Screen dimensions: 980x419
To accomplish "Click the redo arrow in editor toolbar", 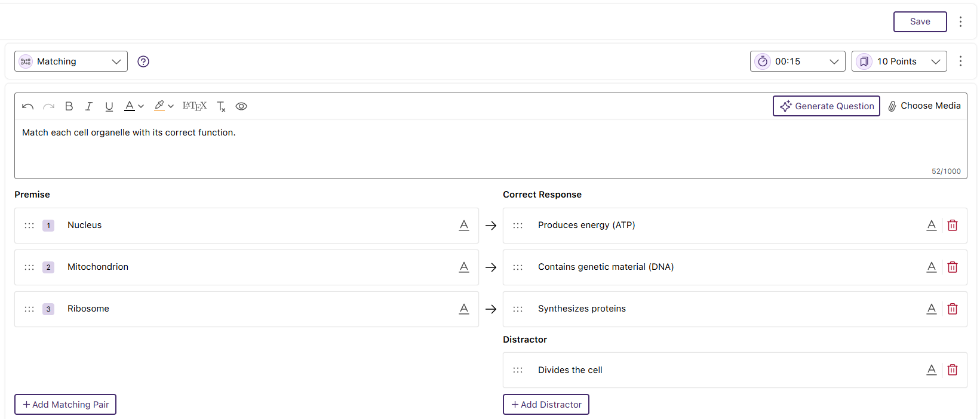I will [x=48, y=106].
